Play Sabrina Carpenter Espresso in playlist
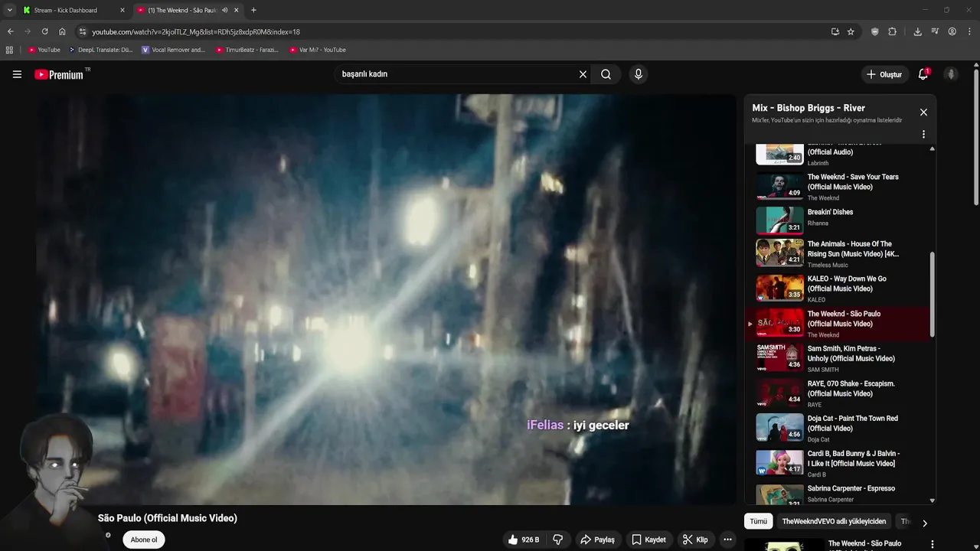Screen dimensions: 980x551 click(x=838, y=494)
